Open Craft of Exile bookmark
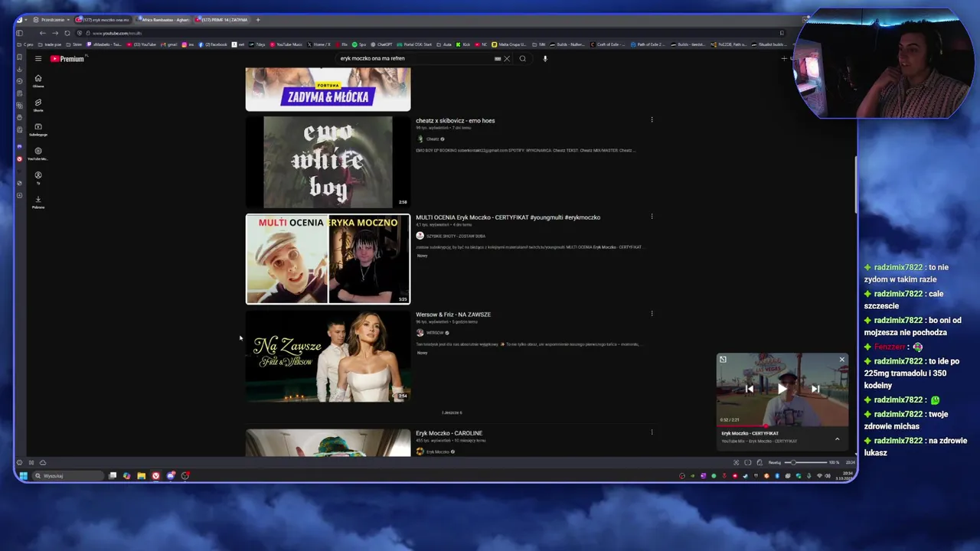 (x=609, y=44)
